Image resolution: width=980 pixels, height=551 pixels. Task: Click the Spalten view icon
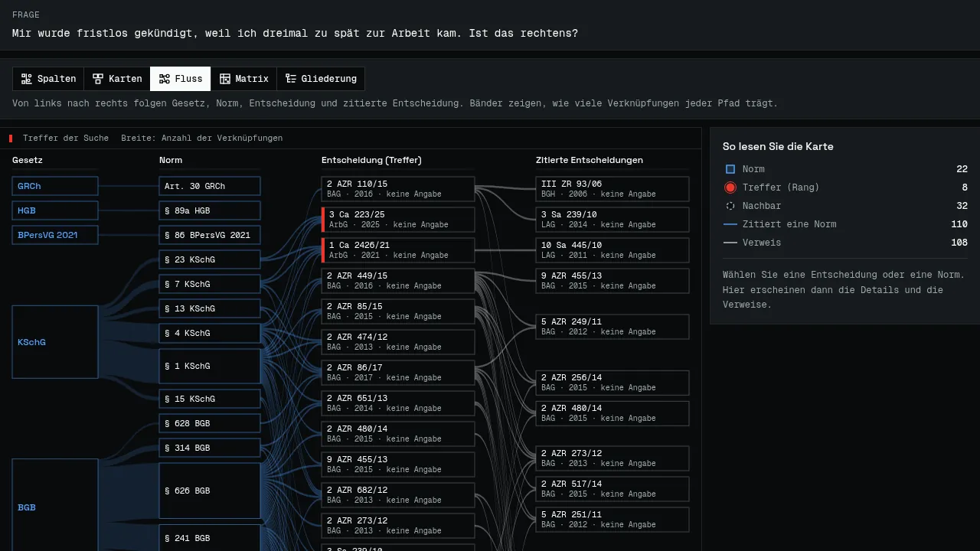[27, 79]
